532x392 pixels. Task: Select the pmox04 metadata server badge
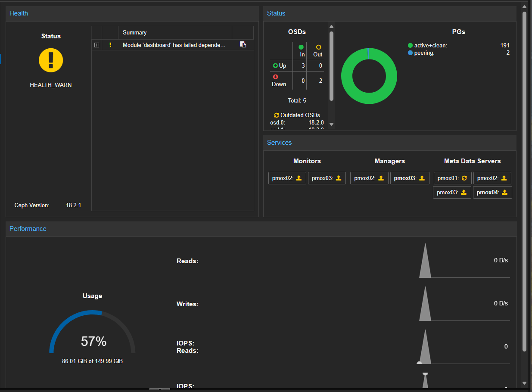492,192
